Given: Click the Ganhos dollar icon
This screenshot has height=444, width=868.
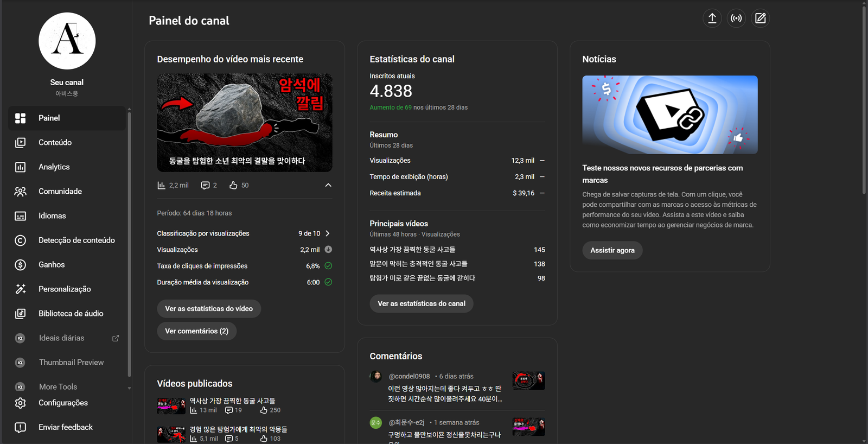Looking at the screenshot, I should coord(21,265).
